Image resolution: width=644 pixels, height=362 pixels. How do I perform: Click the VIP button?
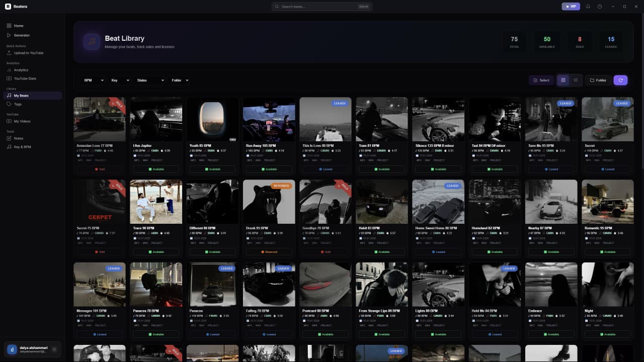[571, 7]
